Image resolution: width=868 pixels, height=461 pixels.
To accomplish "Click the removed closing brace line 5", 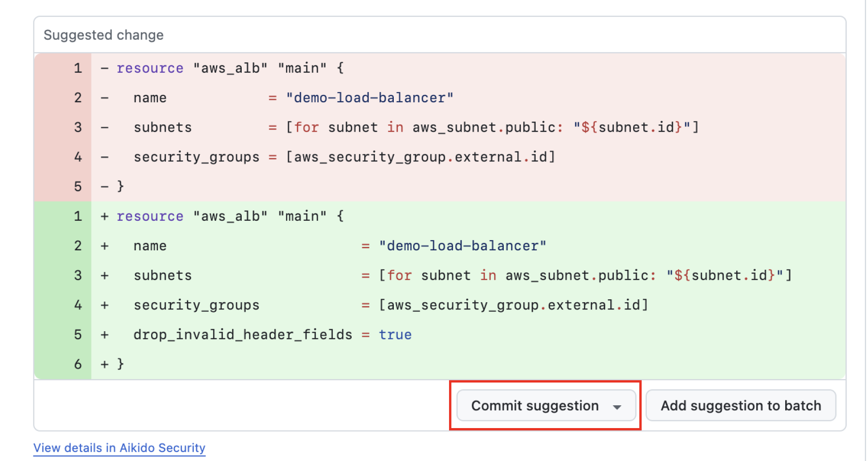I will tap(440, 186).
